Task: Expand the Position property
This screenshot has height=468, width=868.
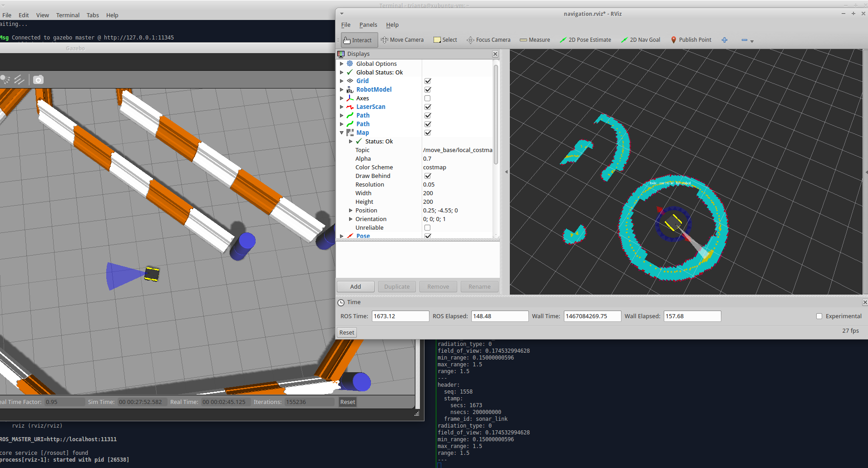Action: (x=351, y=210)
